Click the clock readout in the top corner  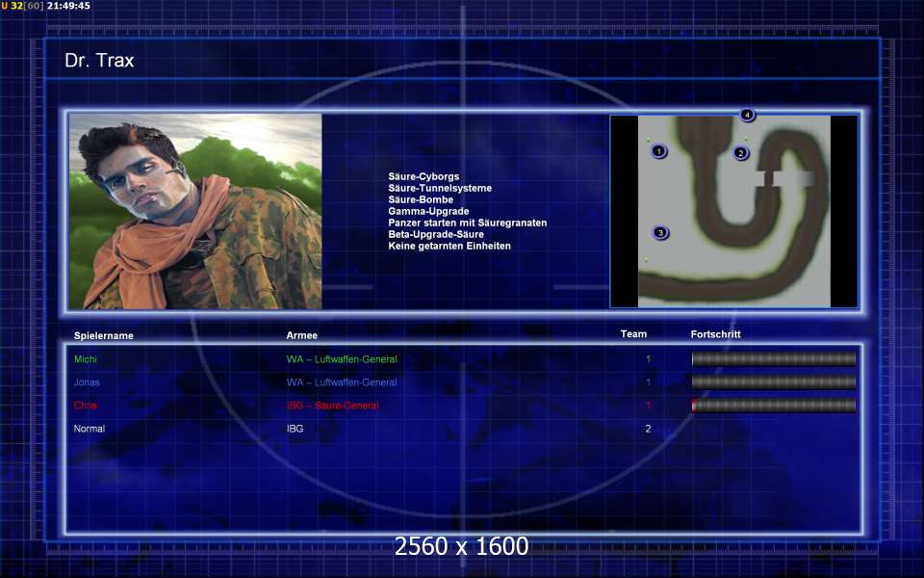pos(68,6)
